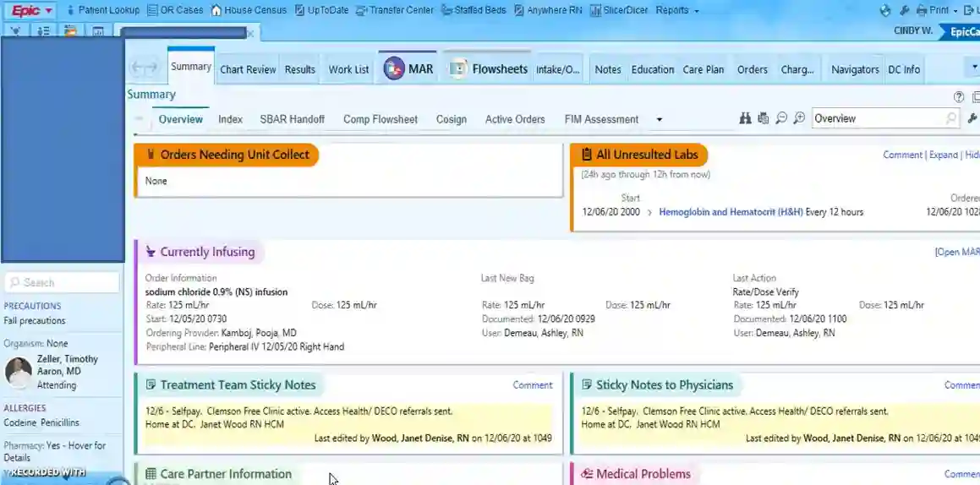Click the Currently Infusing section header
The image size is (980, 485).
pos(200,252)
